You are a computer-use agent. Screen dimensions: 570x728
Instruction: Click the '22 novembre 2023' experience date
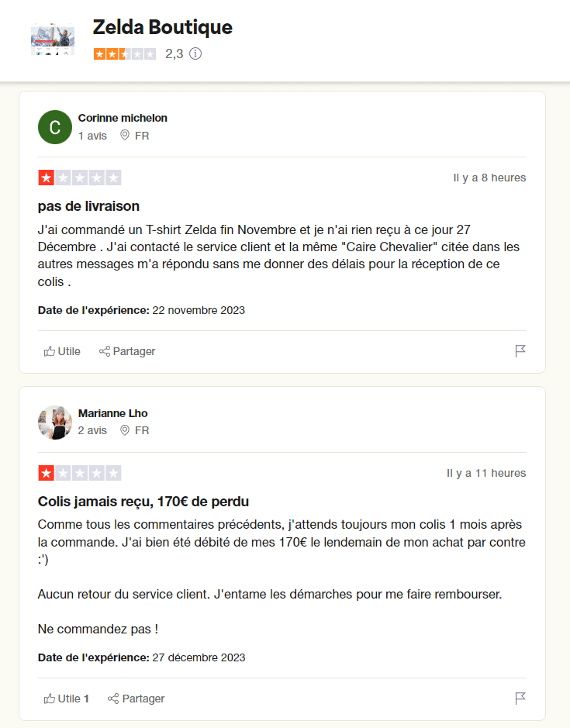[199, 310]
